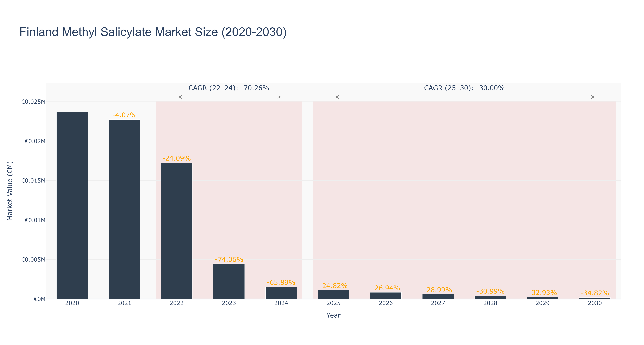Click the 2022 x-axis label
This screenshot has height=345, width=644.
[x=177, y=303]
